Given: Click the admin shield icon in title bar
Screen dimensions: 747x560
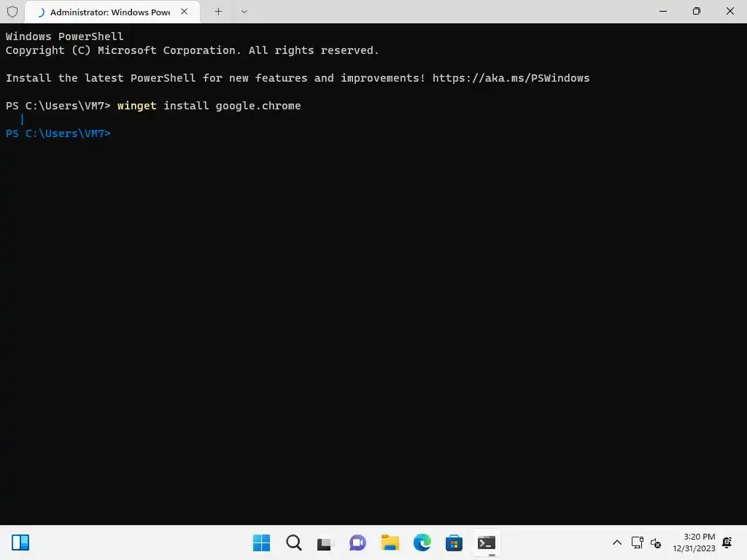Looking at the screenshot, I should pyautogui.click(x=12, y=12).
